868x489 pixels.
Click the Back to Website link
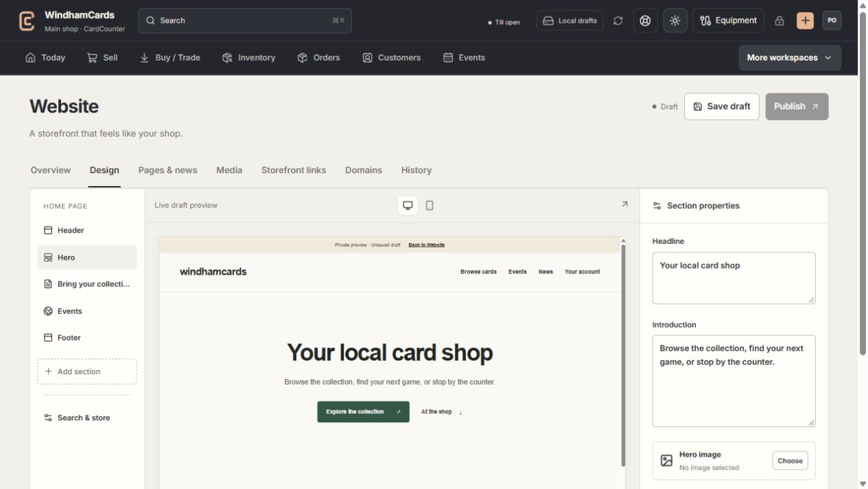tap(427, 245)
